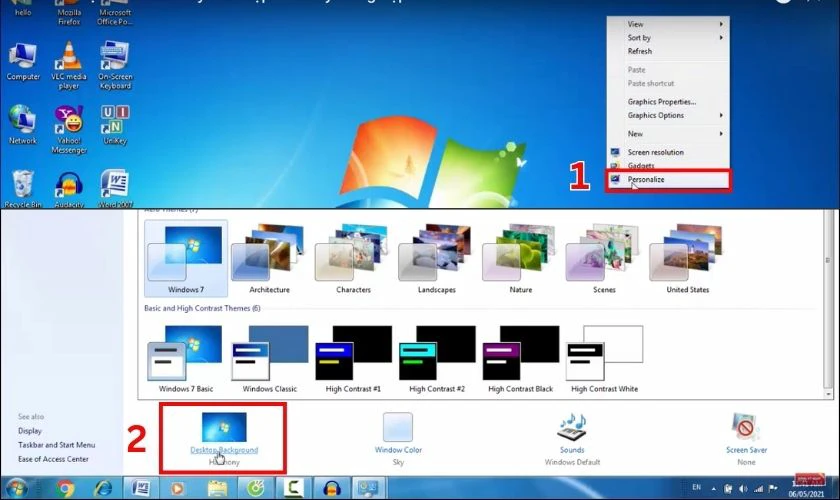Viewport: 840px width, 500px height.
Task: Select the Yahoo! Messenger desktop shortcut
Action: pyautogui.click(x=69, y=129)
